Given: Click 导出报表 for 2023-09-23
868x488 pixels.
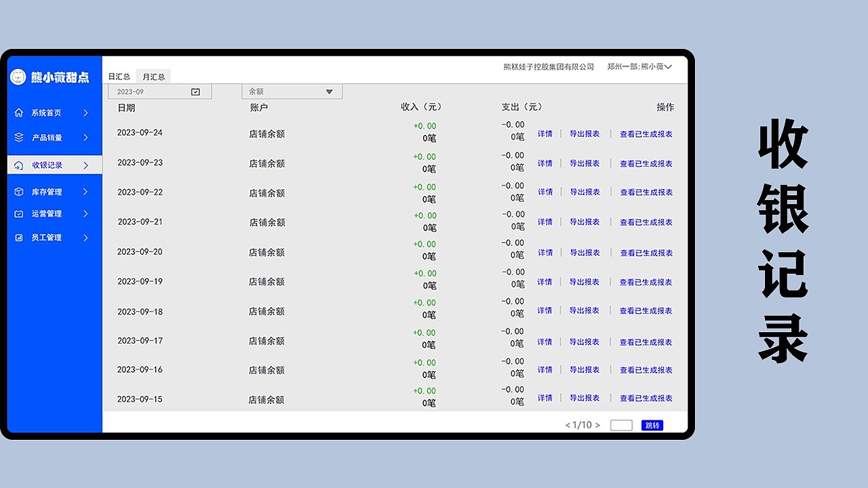Looking at the screenshot, I should tap(585, 163).
